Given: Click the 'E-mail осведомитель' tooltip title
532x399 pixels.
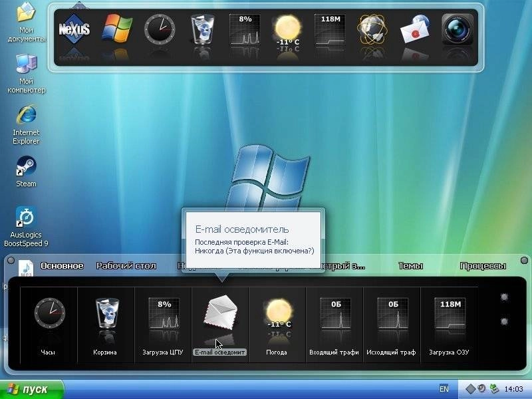Looking at the screenshot, I should click(242, 229).
